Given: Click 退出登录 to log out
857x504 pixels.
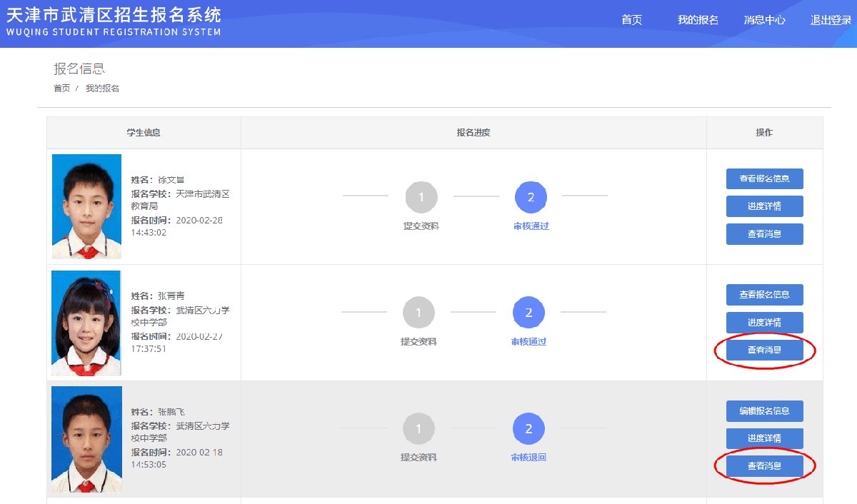Looking at the screenshot, I should [831, 20].
